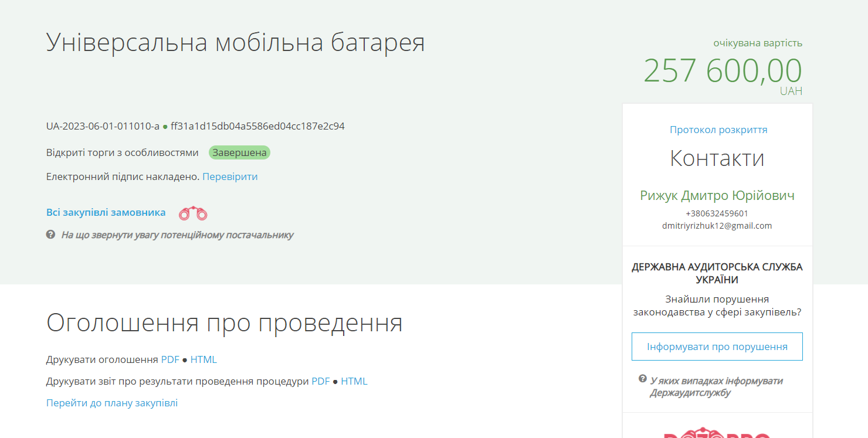Screen dimensions: 868x438
Task: Click Електронний підпис накладено text
Action: (x=123, y=176)
